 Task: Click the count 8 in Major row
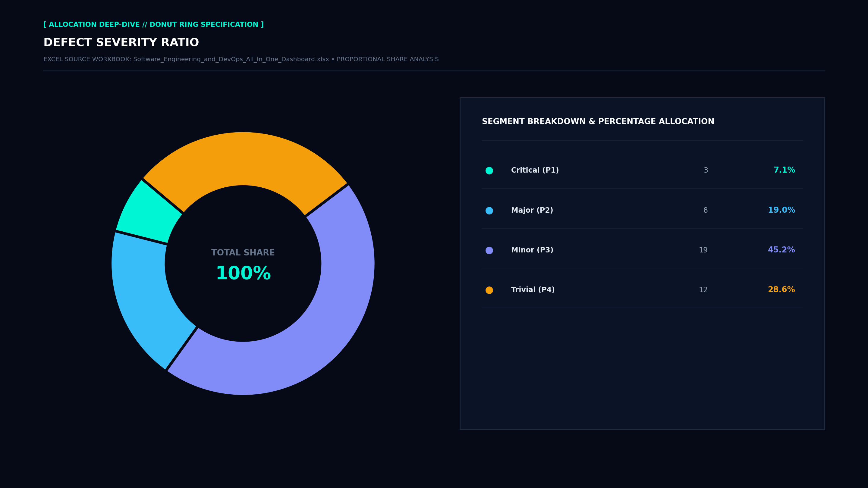pyautogui.click(x=706, y=211)
